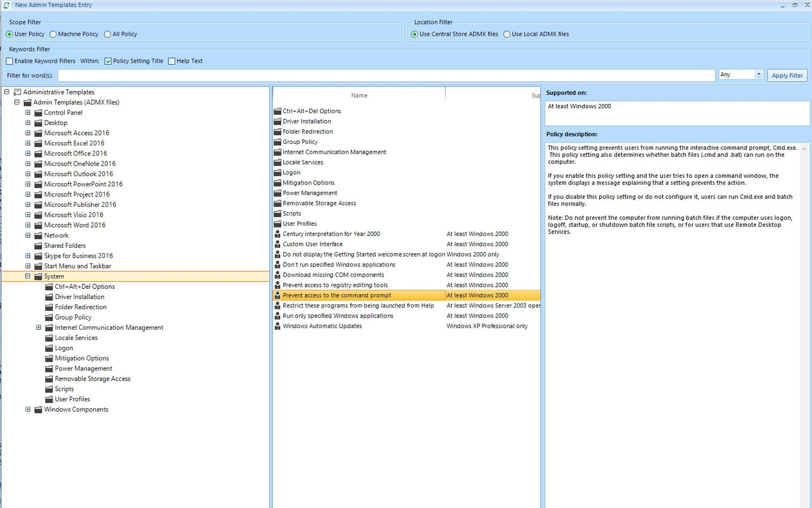Enable the Keyword Filters checkbox

10,61
